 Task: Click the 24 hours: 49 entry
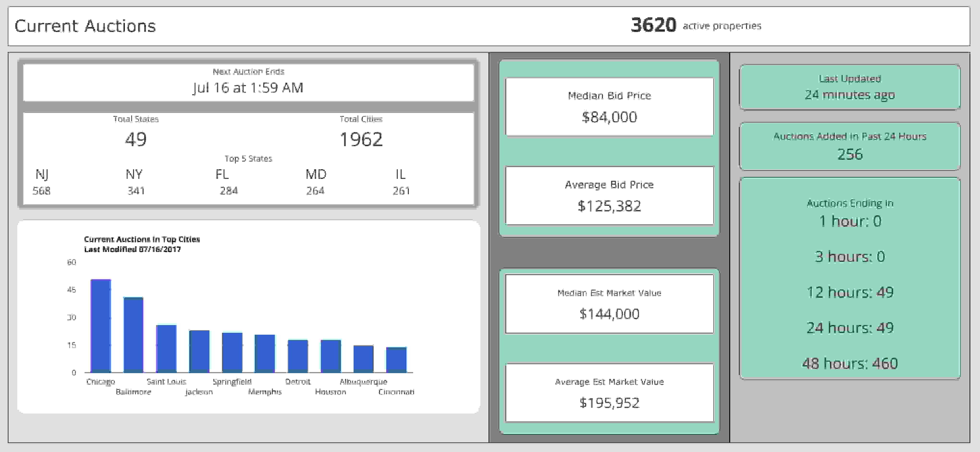tap(850, 328)
